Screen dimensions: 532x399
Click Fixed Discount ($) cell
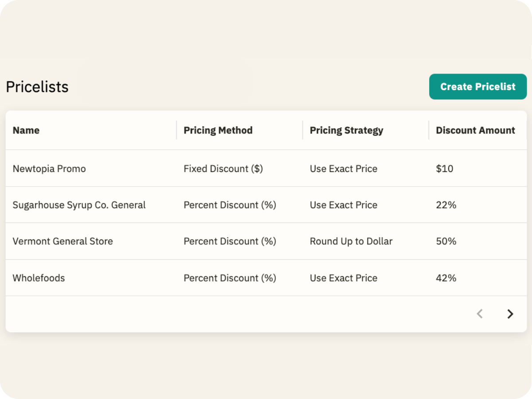223,168
